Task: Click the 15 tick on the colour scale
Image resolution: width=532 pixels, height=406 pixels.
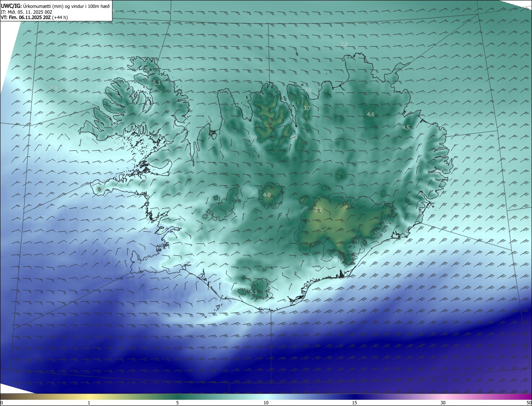Action: [355, 403]
